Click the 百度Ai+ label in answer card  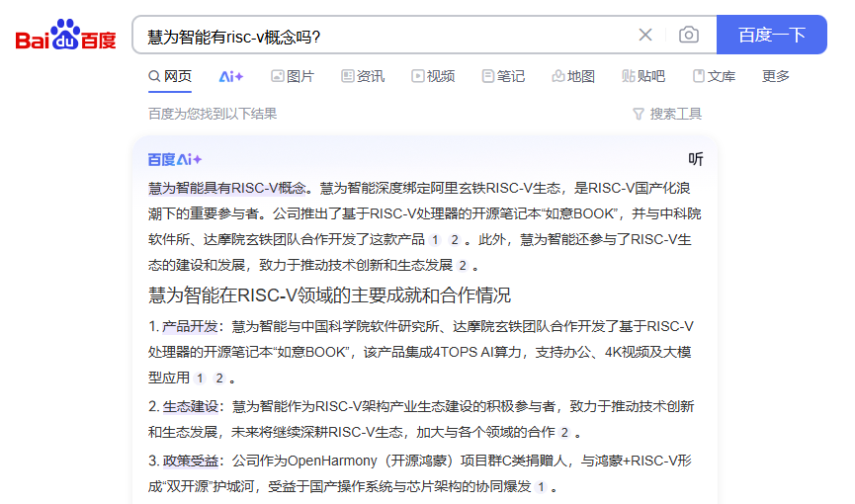[175, 160]
